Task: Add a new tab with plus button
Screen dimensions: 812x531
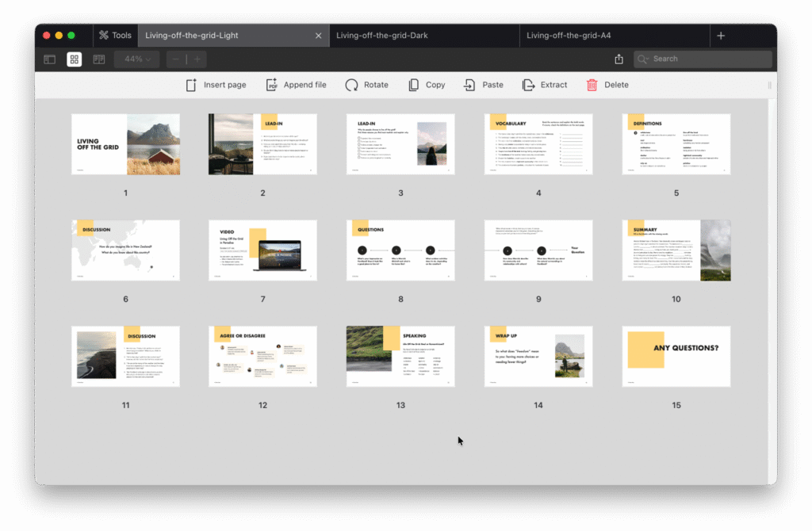Action: (x=720, y=36)
